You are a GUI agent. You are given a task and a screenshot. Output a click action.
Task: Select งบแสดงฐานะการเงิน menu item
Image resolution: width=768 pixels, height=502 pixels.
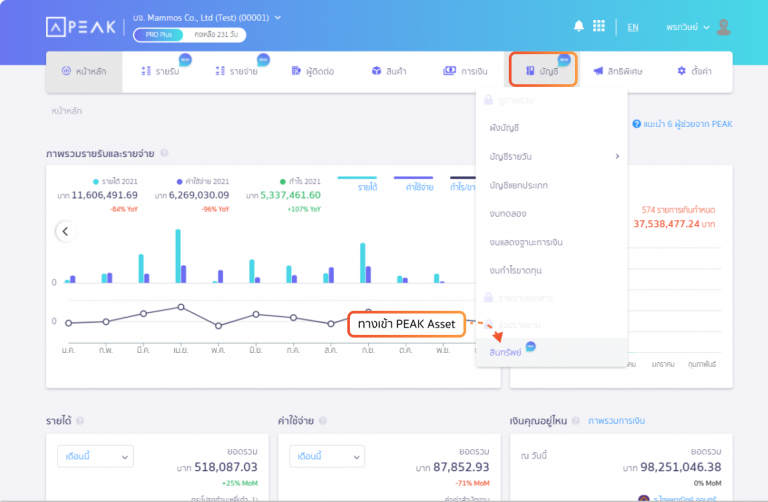552,242
